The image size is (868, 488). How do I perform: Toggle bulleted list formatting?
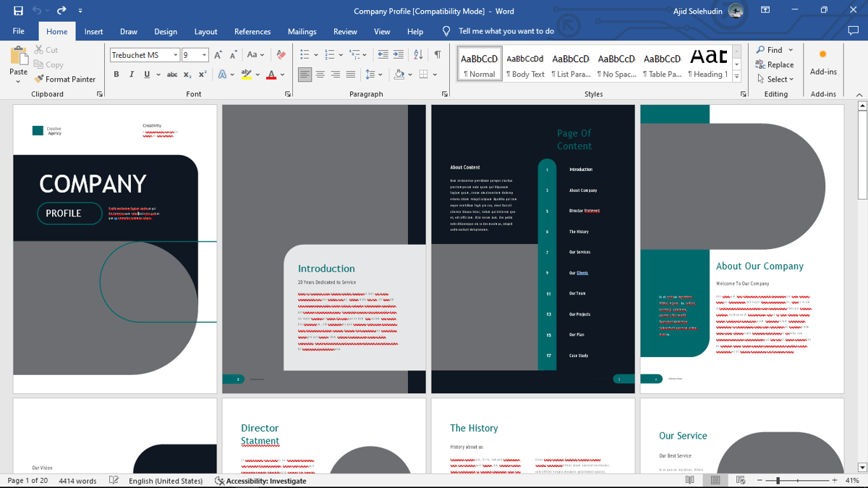click(304, 54)
